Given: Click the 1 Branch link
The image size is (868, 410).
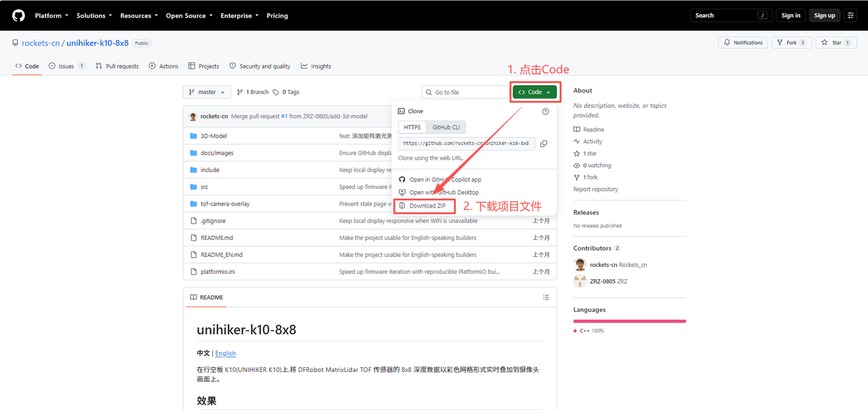Looking at the screenshot, I should coord(252,92).
